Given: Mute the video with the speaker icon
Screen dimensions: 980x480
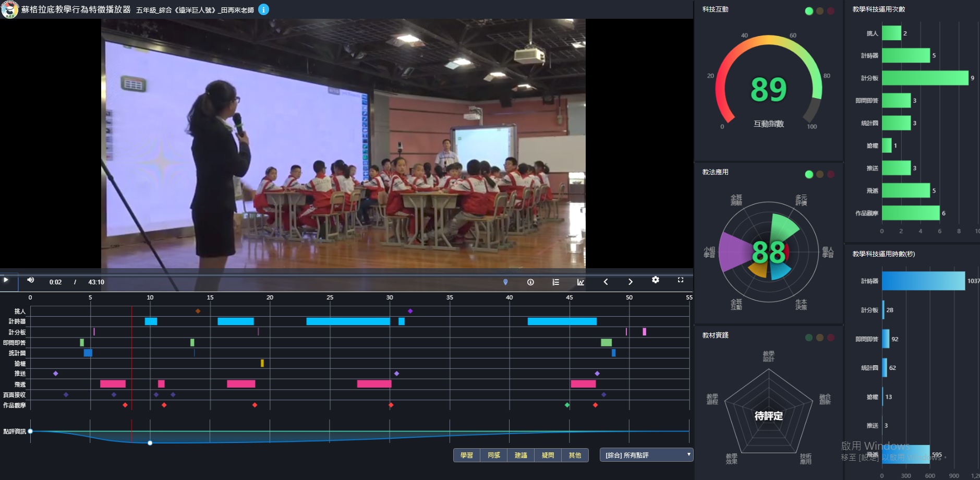Looking at the screenshot, I should pos(31,280).
